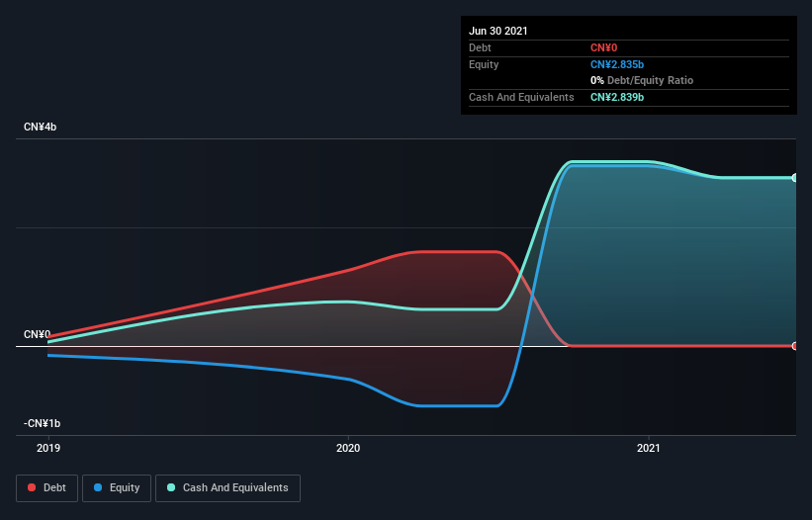812x520 pixels.
Task: Click the CN¥4b y-axis label
Action: pyautogui.click(x=40, y=127)
